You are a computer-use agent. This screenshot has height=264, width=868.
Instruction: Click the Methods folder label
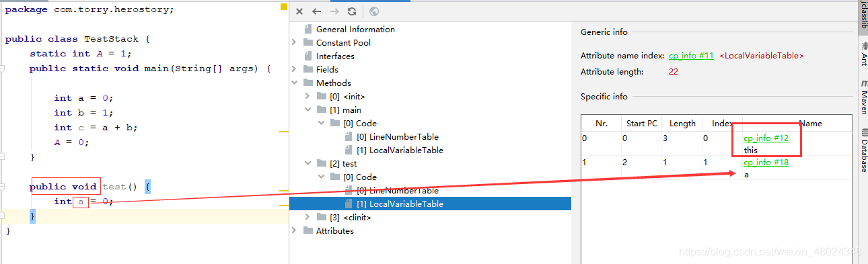point(334,83)
